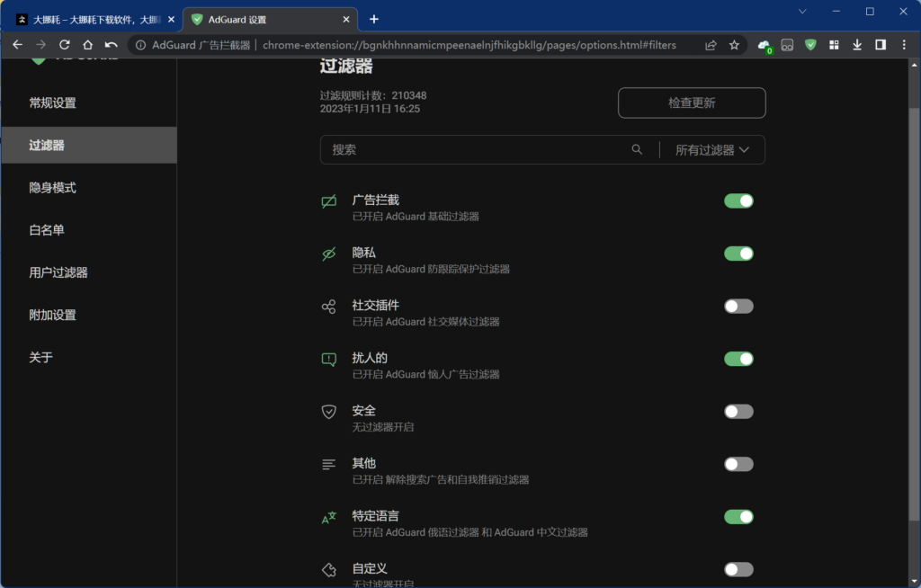This screenshot has height=588, width=921.
Task: Click the language-specific (特定语言) translate icon
Action: coord(328,518)
